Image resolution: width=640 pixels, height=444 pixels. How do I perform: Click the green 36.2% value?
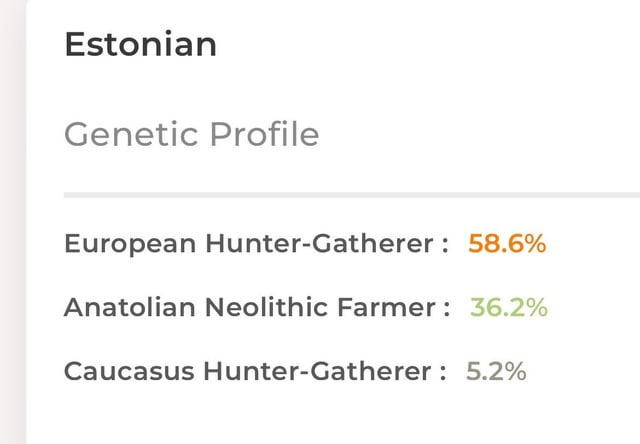coord(509,307)
